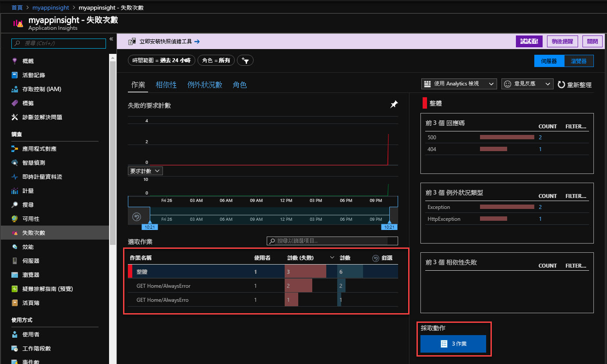Click count 2 for Exception type
Screen dimensions: 607x364
coord(540,207)
